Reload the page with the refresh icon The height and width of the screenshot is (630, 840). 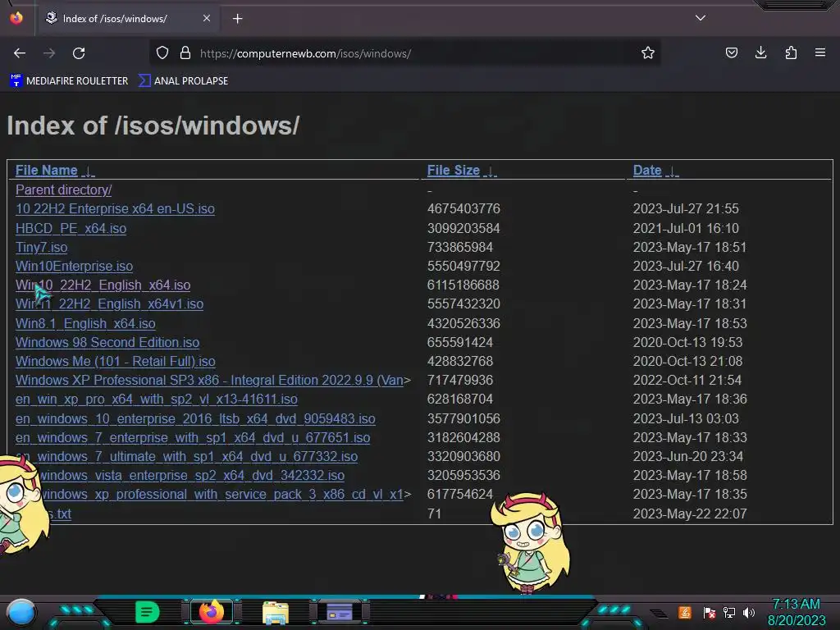point(79,53)
